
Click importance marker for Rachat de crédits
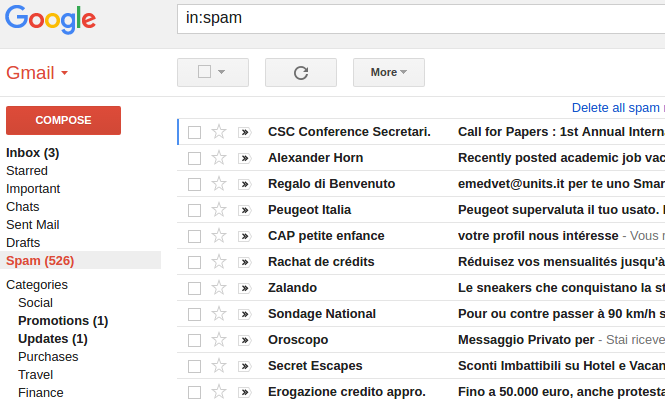(x=245, y=262)
